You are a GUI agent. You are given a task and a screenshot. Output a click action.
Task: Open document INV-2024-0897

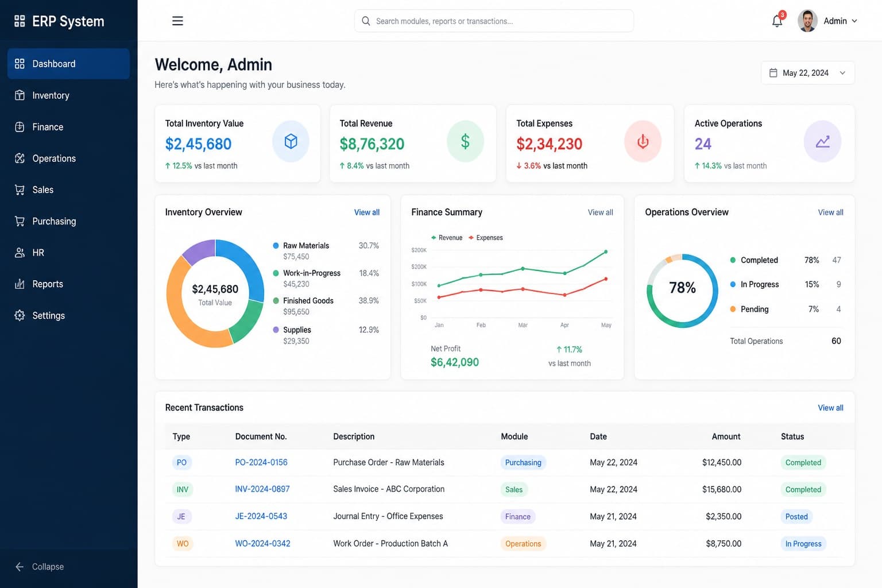[262, 489]
